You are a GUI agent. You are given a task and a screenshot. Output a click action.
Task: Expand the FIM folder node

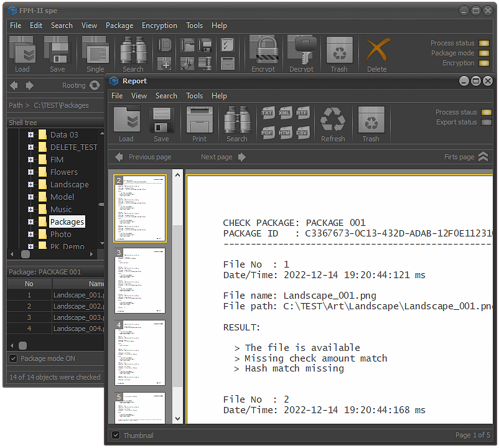(30, 160)
